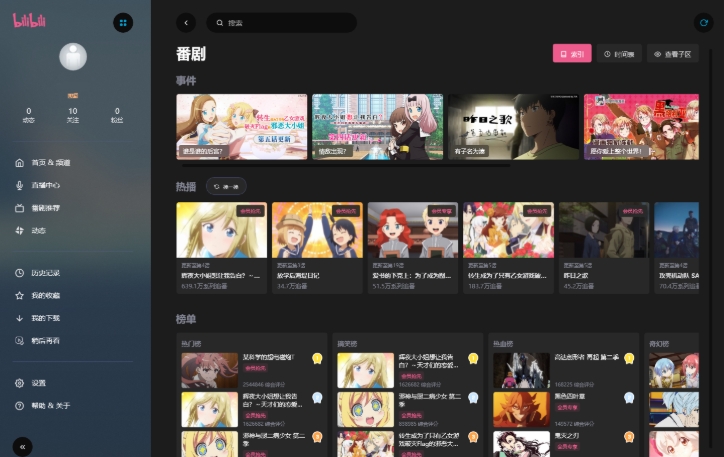The width and height of the screenshot is (724, 457).
Task: Open the rank 1 entry in 搞笑榜 scored 1626682
Action: tap(408, 370)
